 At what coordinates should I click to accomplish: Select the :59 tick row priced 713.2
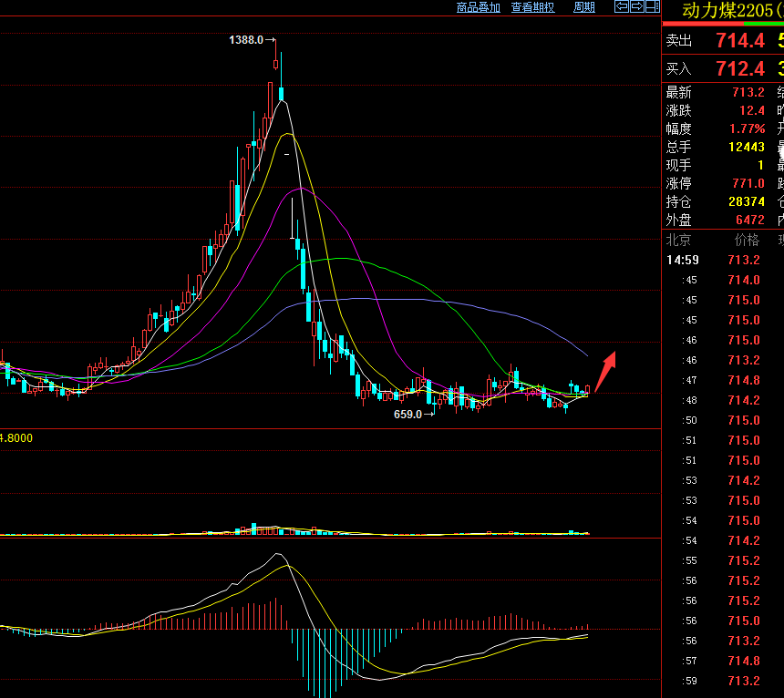[723, 681]
